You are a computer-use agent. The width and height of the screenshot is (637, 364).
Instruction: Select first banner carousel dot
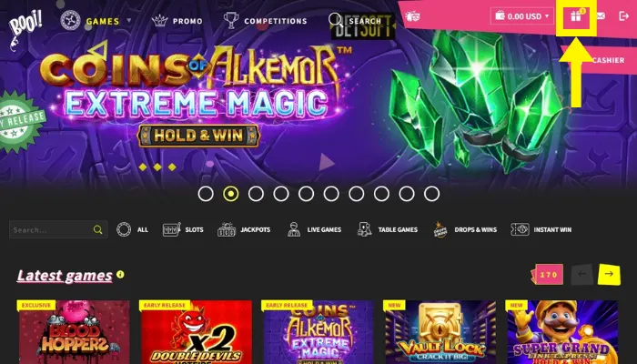point(206,194)
